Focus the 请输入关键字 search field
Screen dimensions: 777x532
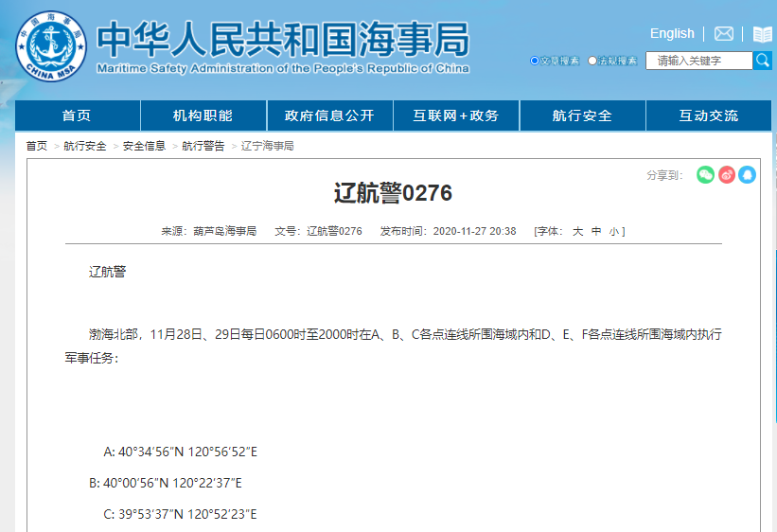point(698,61)
